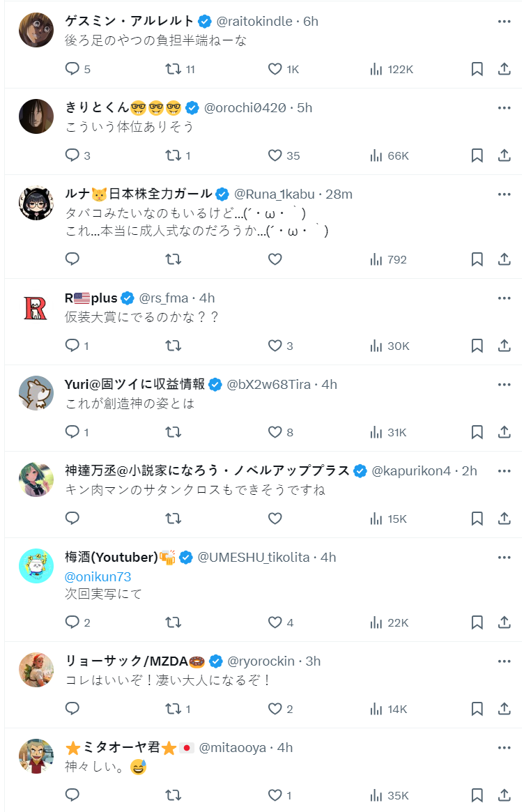Bookmark the tweet by @bX2w68Tira

coord(477,432)
